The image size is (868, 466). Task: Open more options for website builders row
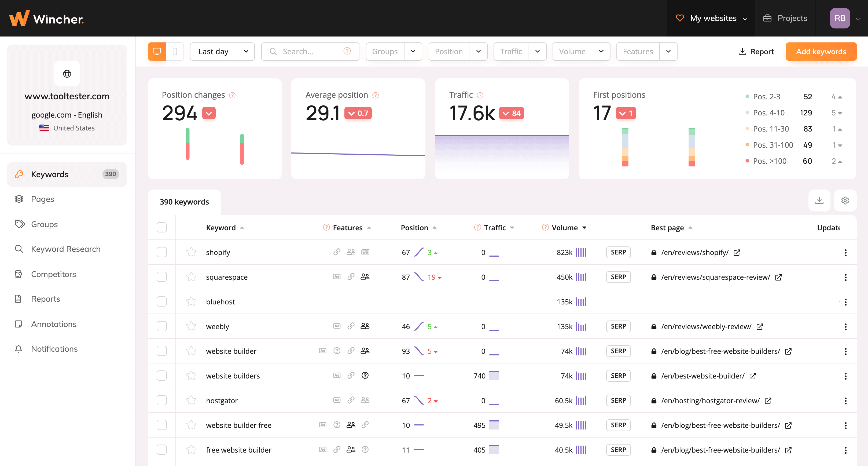pos(845,376)
